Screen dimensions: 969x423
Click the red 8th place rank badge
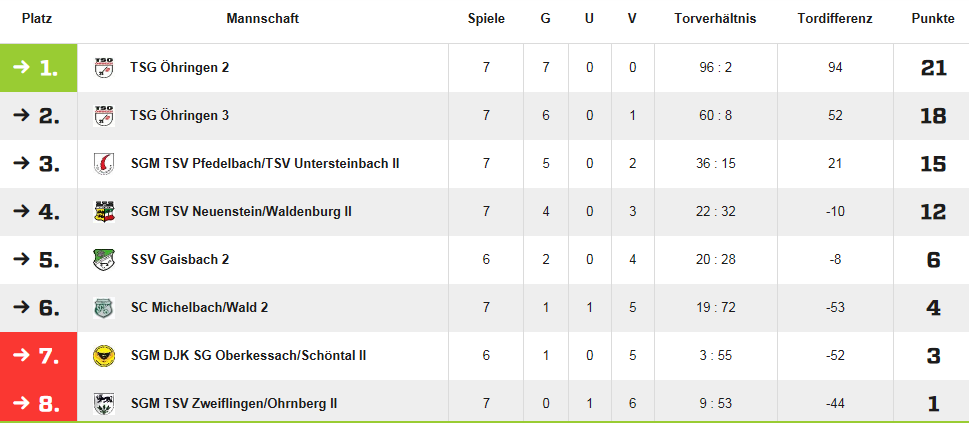38,404
